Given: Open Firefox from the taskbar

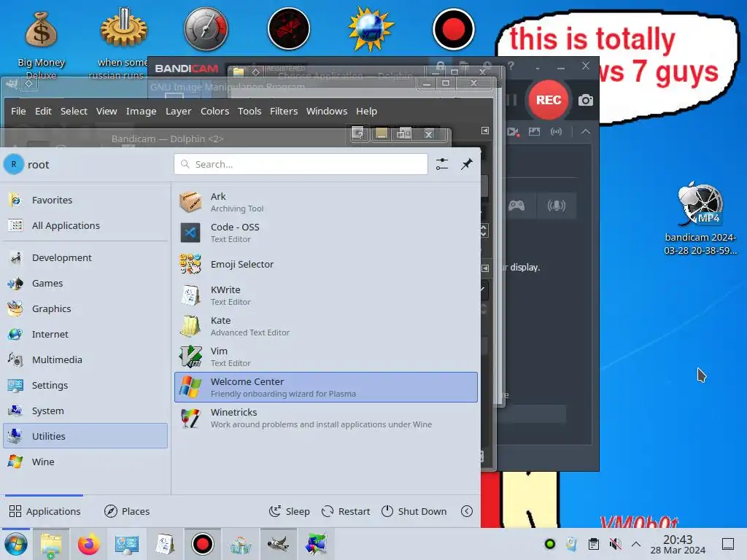Looking at the screenshot, I should click(88, 544).
